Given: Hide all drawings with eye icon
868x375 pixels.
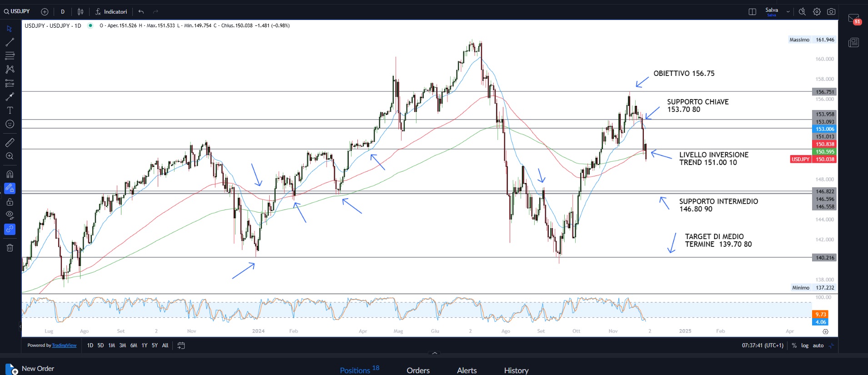Looking at the screenshot, I should (10, 215).
